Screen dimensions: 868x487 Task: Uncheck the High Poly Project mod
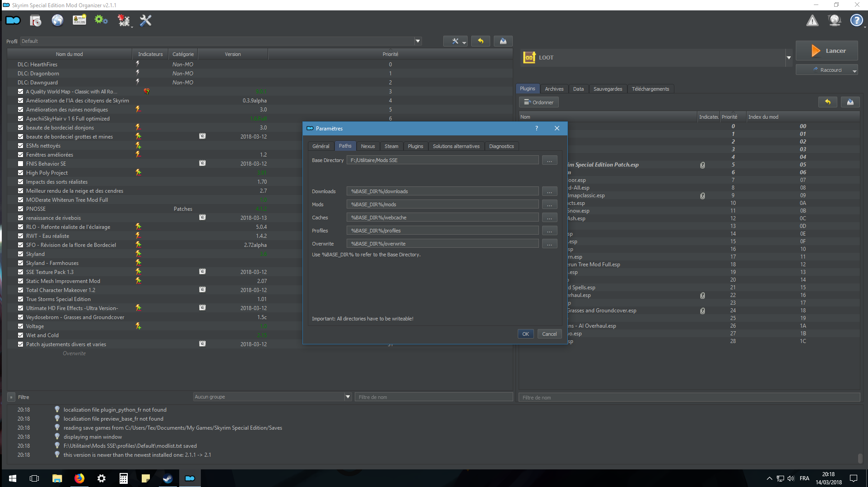coord(21,172)
